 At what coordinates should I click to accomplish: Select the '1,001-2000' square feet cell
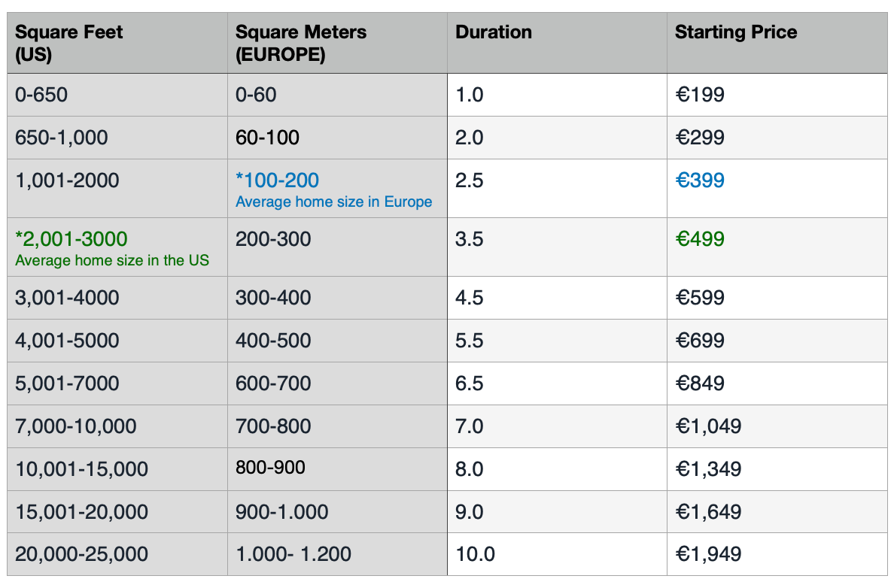(x=117, y=188)
